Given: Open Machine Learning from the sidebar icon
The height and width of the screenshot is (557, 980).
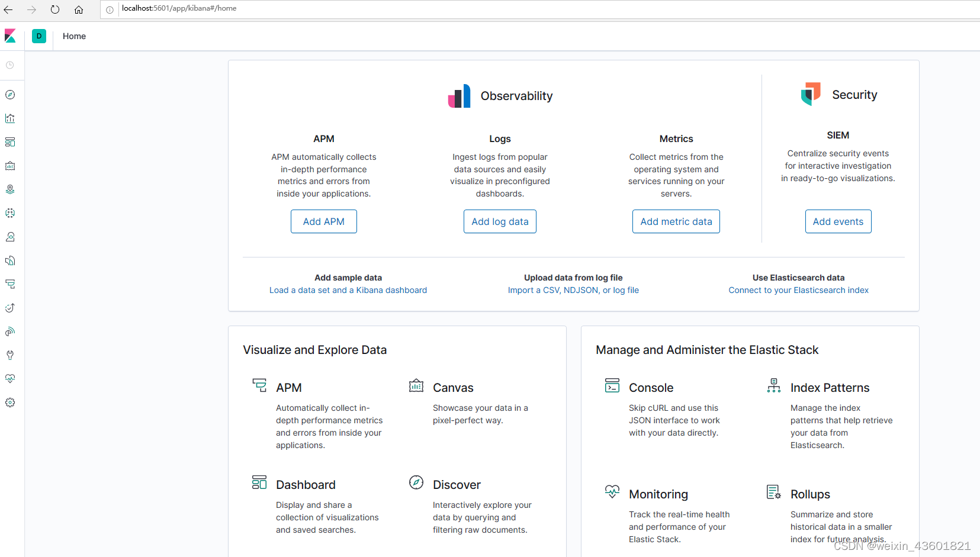Looking at the screenshot, I should pos(10,213).
